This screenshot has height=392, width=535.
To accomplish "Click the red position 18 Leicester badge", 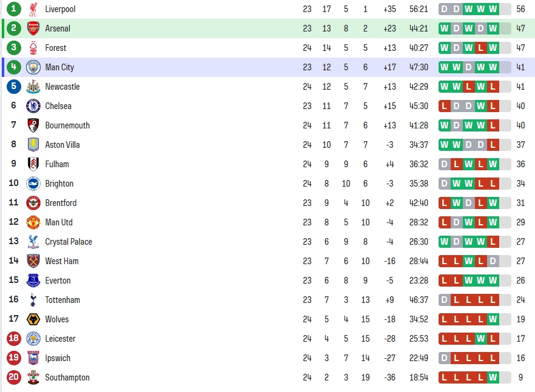I will 13,338.
